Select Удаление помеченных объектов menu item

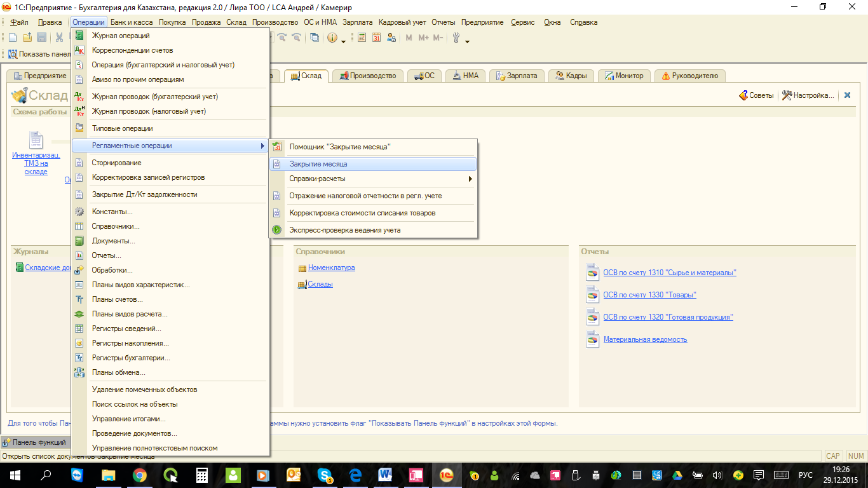tap(171, 390)
